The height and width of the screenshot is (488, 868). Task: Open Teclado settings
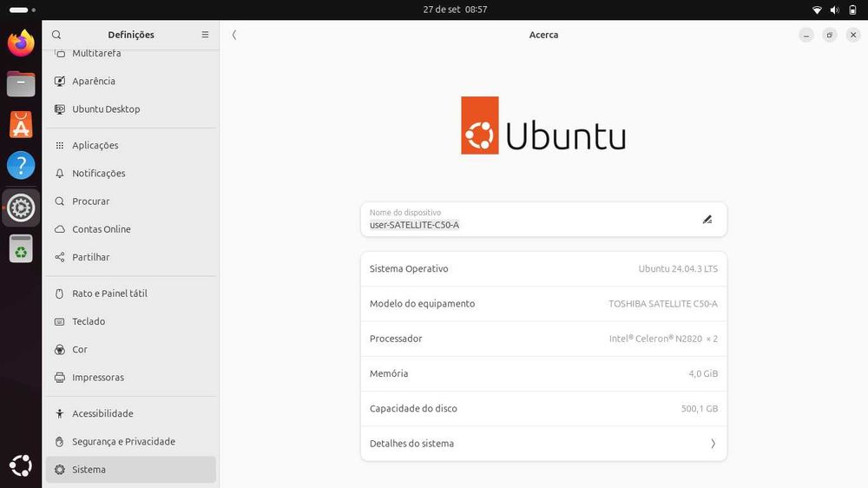point(131,321)
